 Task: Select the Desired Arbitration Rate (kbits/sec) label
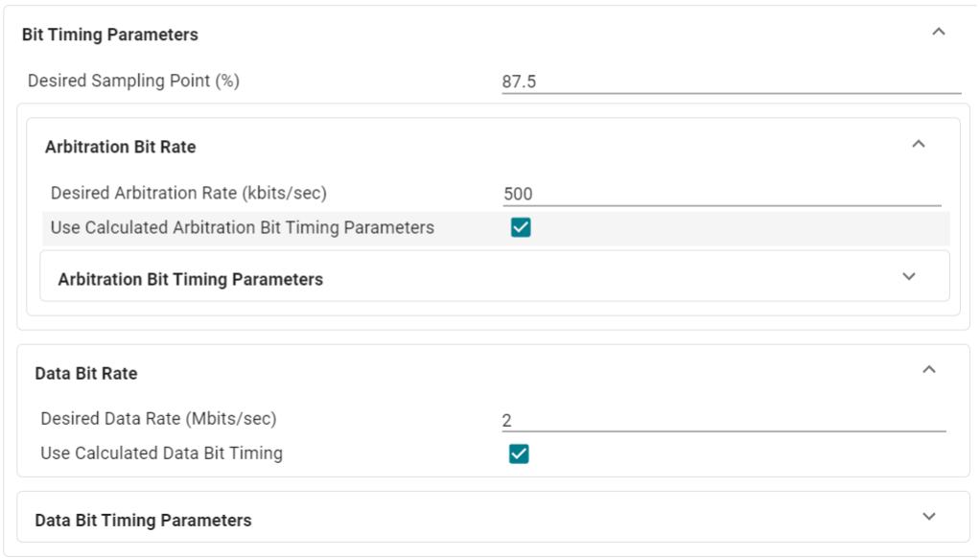189,193
